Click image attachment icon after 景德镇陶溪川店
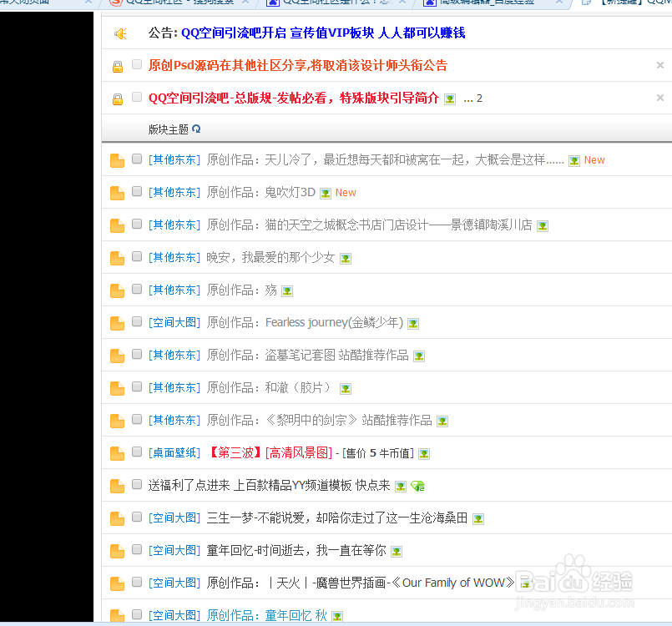 [x=543, y=226]
